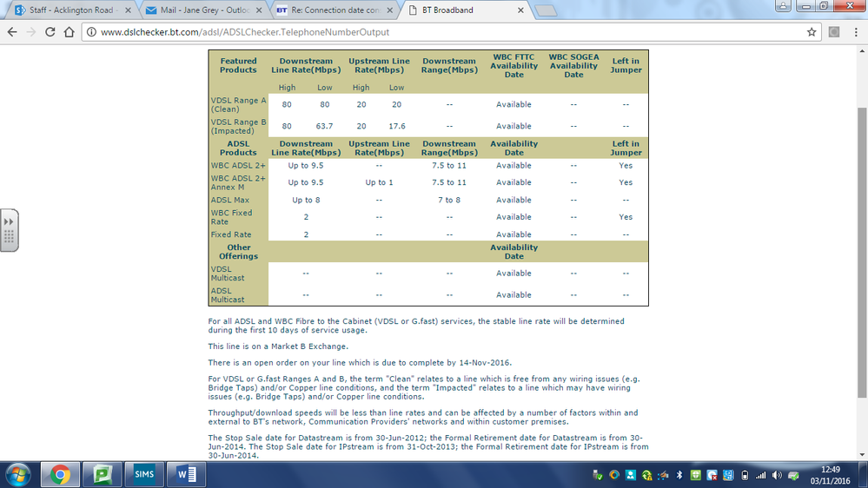
Task: Open Word from the taskbar
Action: [187, 475]
